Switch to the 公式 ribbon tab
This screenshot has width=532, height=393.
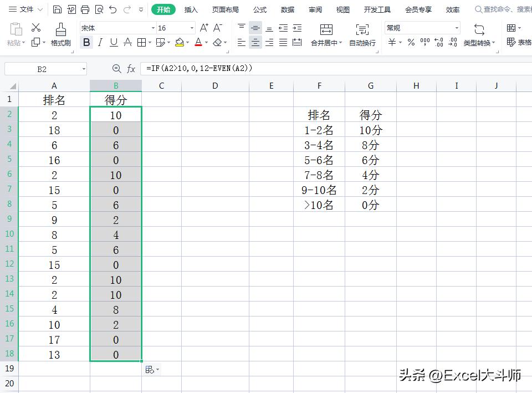click(260, 9)
